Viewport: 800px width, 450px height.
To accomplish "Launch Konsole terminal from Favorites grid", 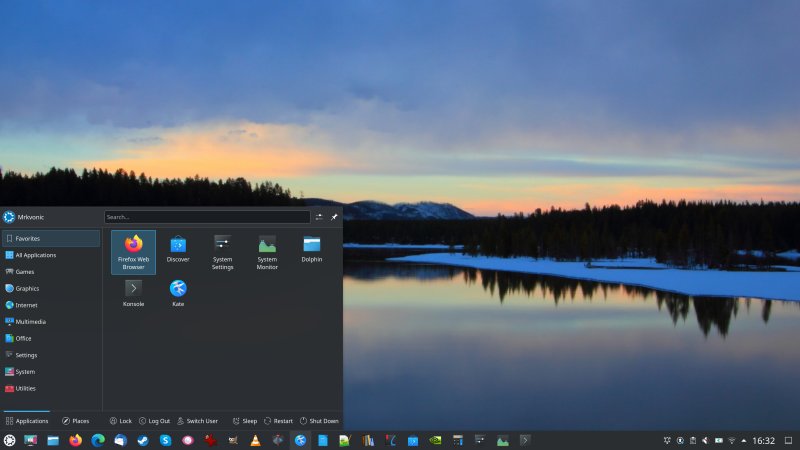I will pyautogui.click(x=133, y=293).
